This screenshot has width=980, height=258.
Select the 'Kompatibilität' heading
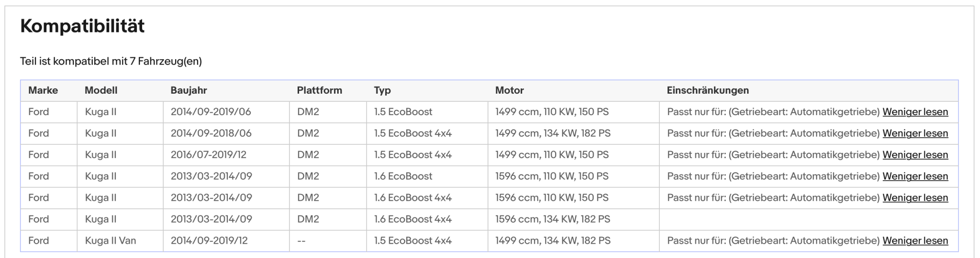[x=82, y=26]
